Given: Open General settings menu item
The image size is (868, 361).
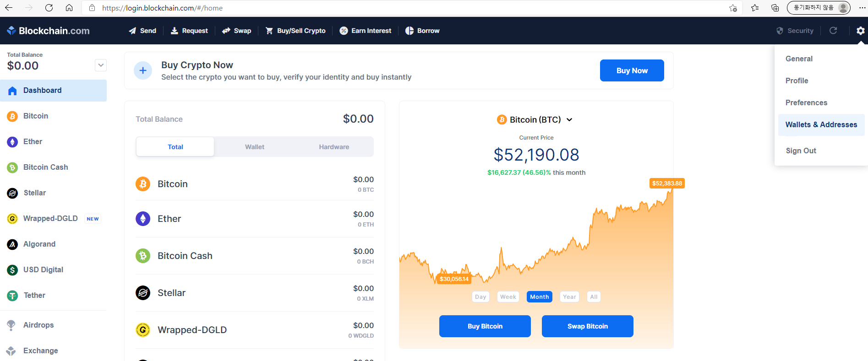Looking at the screenshot, I should click(x=821, y=59).
